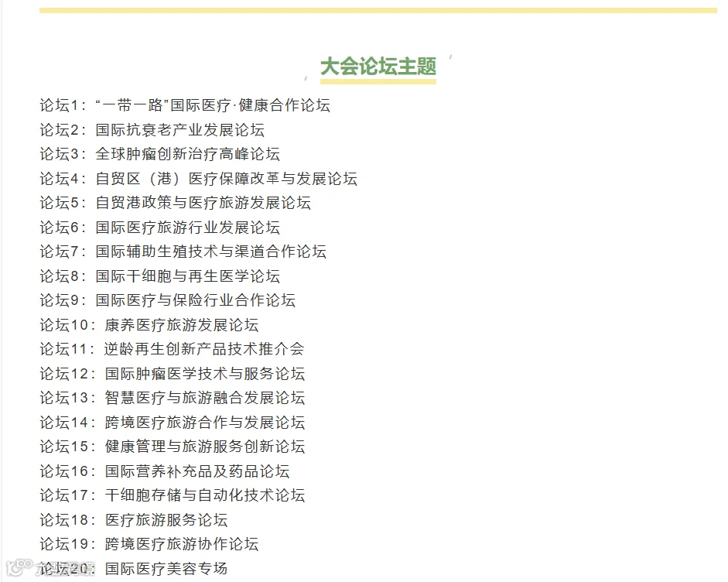Click line 论坛2 国际抗衰老产业发展论坛
The height and width of the screenshot is (582, 728).
pyautogui.click(x=152, y=129)
